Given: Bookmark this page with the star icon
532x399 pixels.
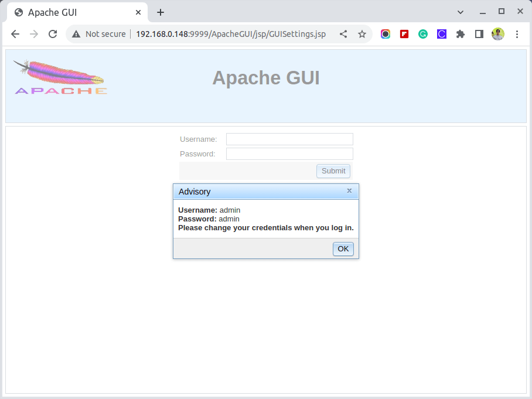Looking at the screenshot, I should tap(362, 34).
